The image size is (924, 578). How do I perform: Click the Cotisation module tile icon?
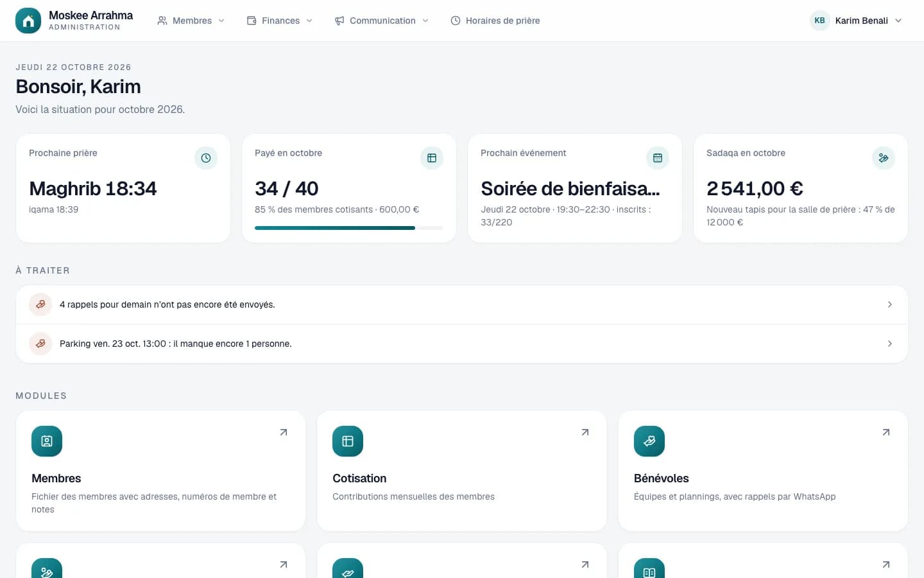(348, 441)
